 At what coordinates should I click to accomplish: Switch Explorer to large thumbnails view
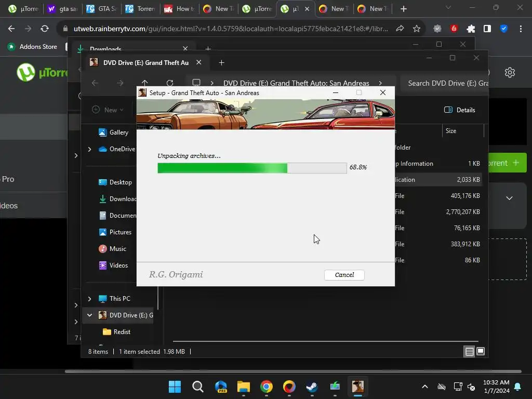[481, 352]
